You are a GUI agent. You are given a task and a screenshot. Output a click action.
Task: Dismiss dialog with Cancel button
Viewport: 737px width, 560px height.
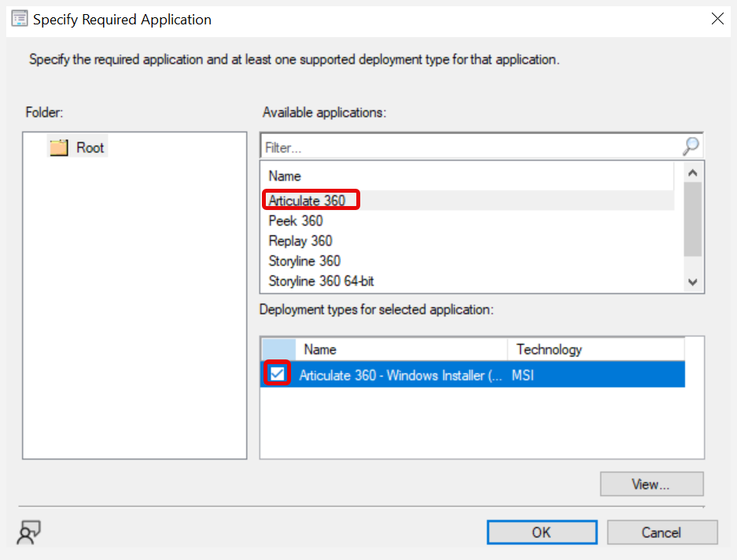tap(661, 532)
